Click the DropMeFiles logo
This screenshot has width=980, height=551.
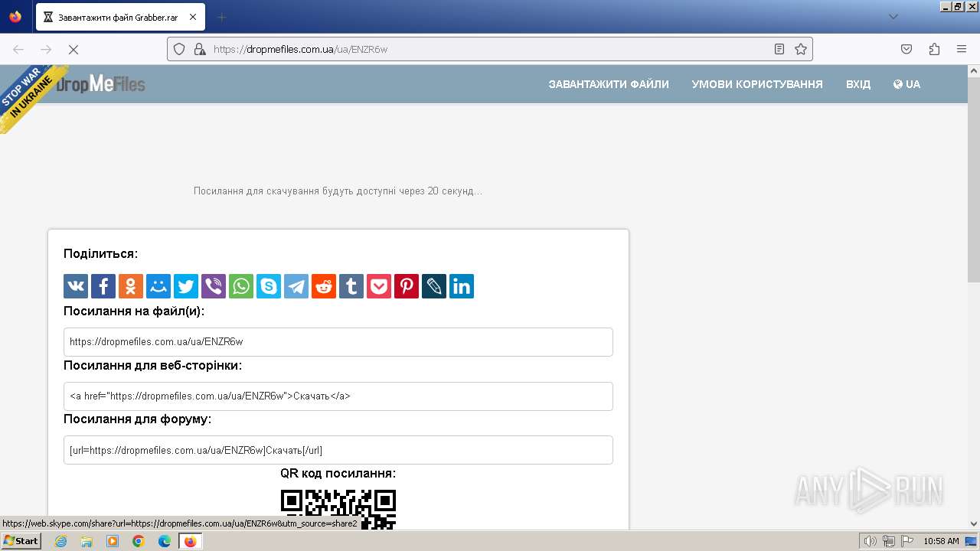[100, 84]
